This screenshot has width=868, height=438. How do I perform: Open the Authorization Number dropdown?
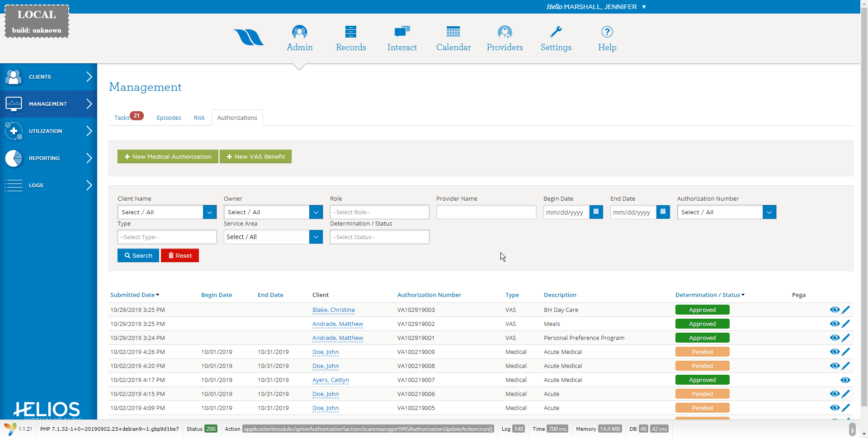769,212
